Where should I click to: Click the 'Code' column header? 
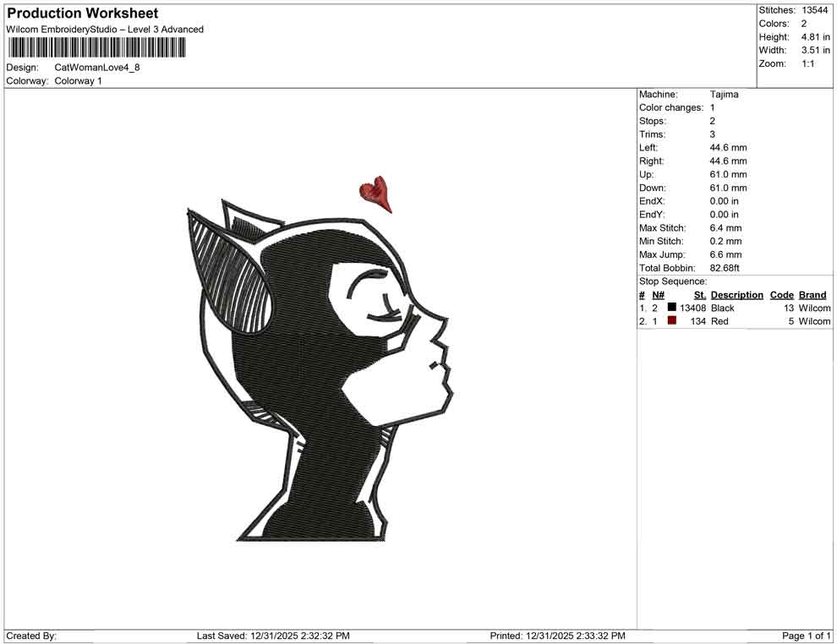[781, 295]
